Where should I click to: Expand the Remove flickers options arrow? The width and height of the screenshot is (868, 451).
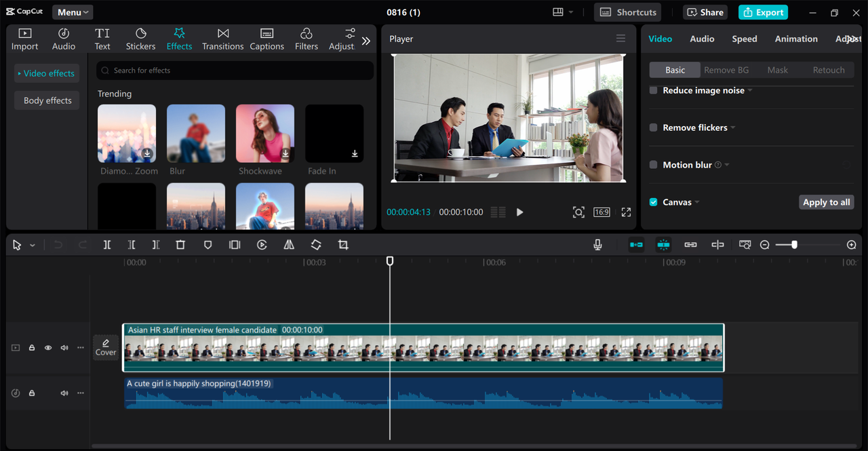(x=733, y=128)
